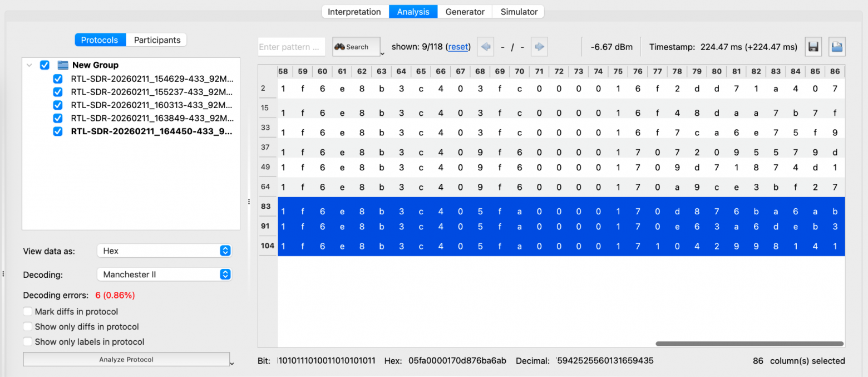Select the Protocols tab
This screenshot has height=377, width=868.
100,40
